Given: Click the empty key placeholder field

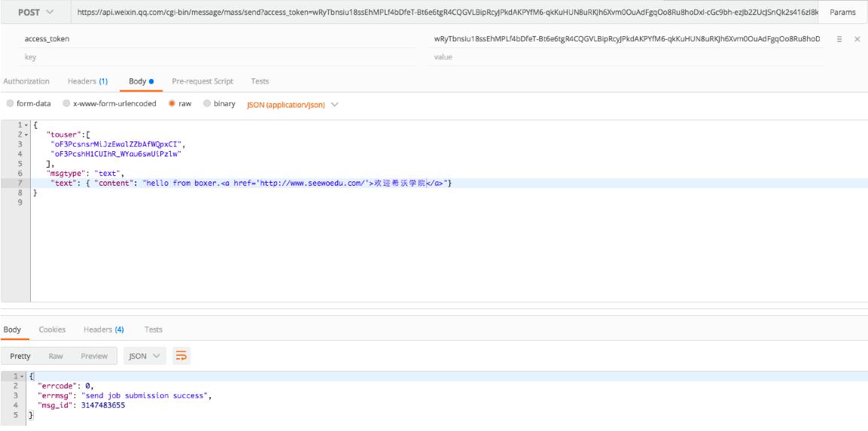Looking at the screenshot, I should tap(218, 56).
